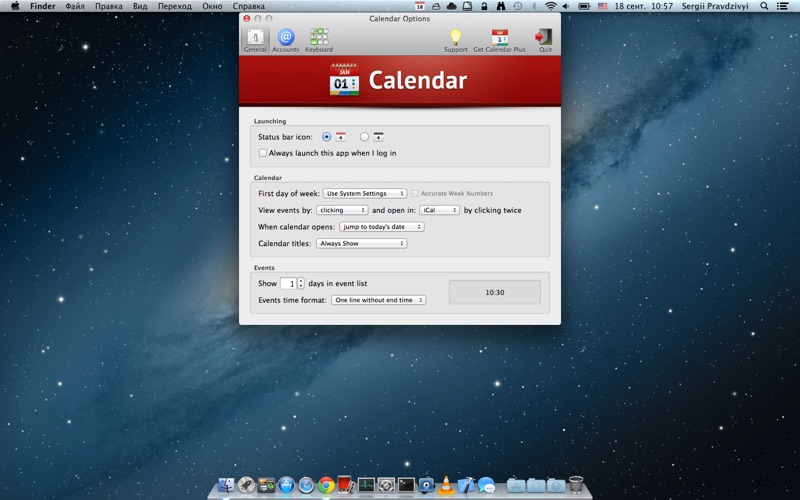
Task: Click the Show days number field
Action: point(288,283)
